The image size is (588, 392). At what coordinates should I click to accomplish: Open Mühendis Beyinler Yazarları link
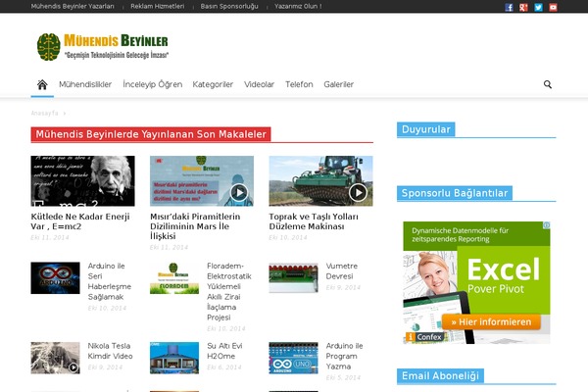pos(73,7)
